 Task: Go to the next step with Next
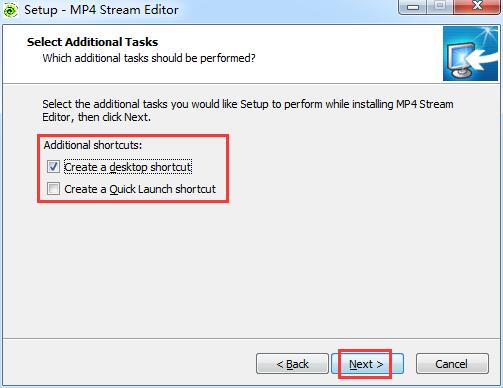coord(367,364)
